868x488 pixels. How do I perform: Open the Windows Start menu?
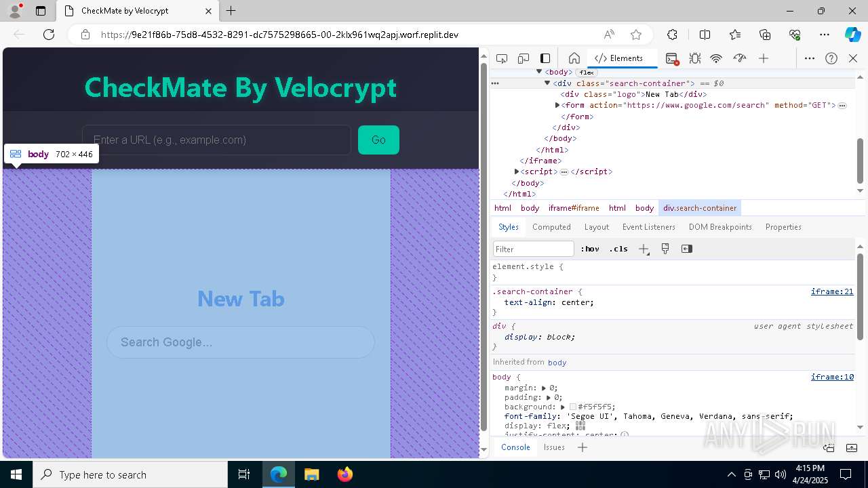[16, 474]
